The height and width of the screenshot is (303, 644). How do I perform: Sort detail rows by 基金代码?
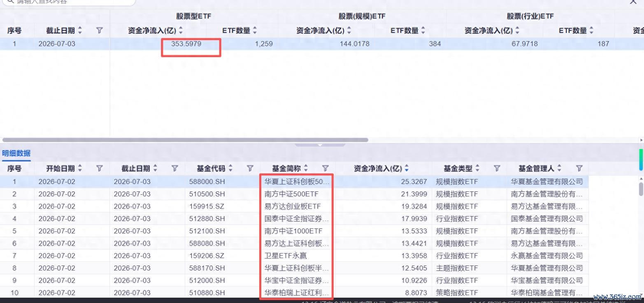click(x=230, y=168)
